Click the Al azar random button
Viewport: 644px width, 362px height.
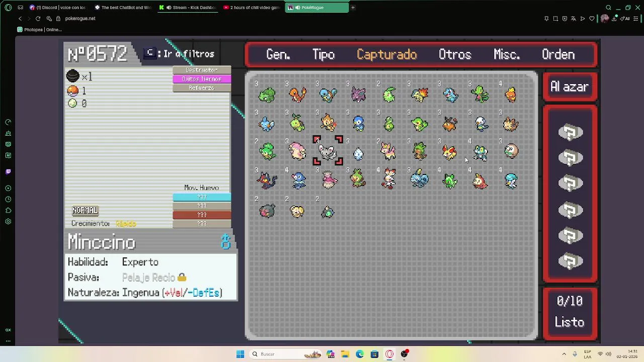(x=570, y=87)
